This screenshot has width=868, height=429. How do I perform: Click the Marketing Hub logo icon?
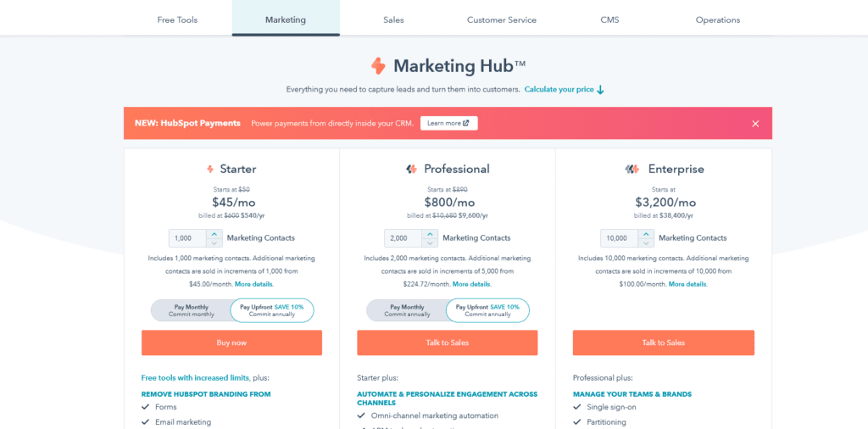tap(378, 66)
